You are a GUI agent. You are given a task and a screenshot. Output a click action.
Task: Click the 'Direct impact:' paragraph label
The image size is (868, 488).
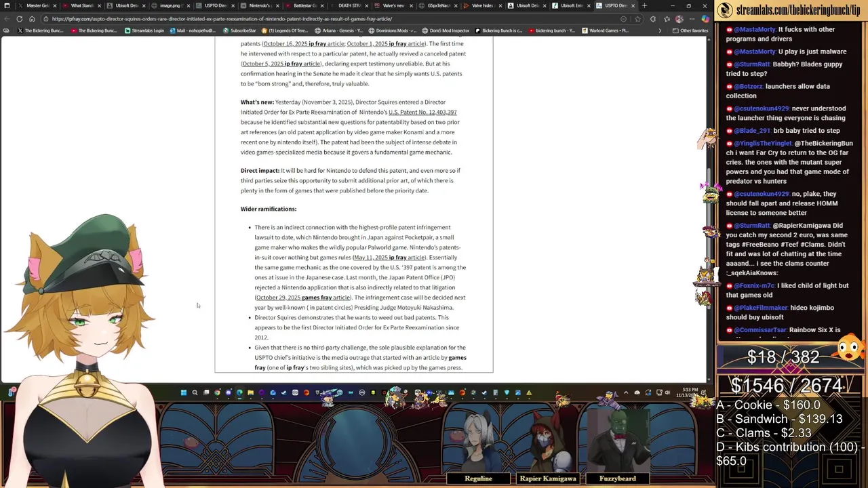coord(260,171)
